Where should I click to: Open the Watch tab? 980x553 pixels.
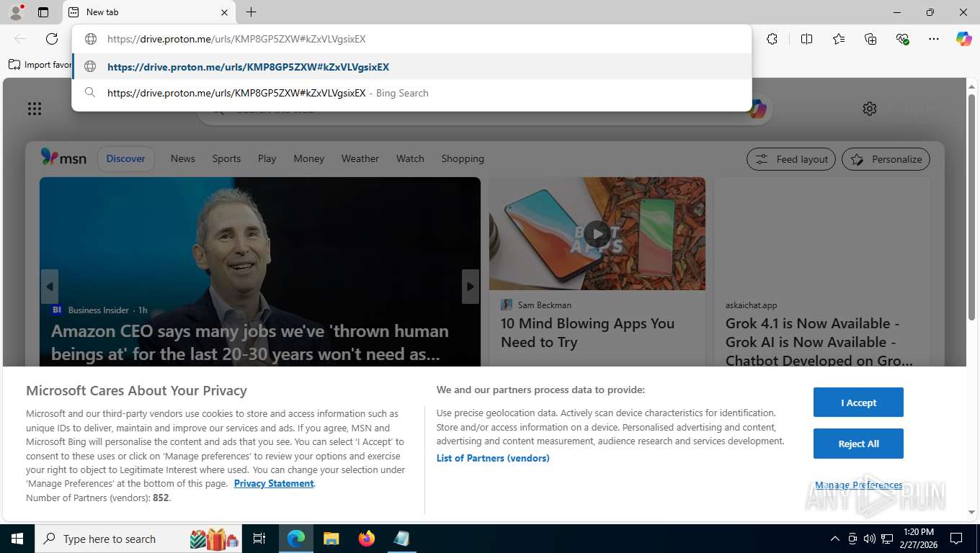(x=410, y=158)
